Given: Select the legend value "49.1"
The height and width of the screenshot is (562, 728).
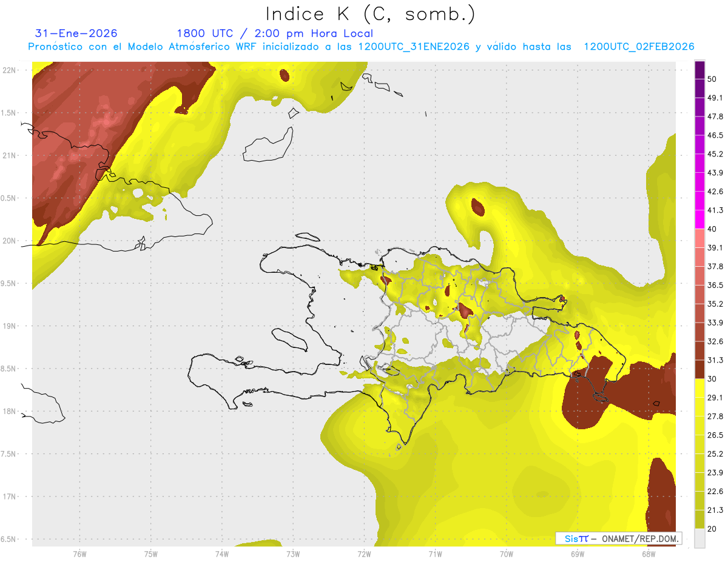Looking at the screenshot, I should click(715, 97).
